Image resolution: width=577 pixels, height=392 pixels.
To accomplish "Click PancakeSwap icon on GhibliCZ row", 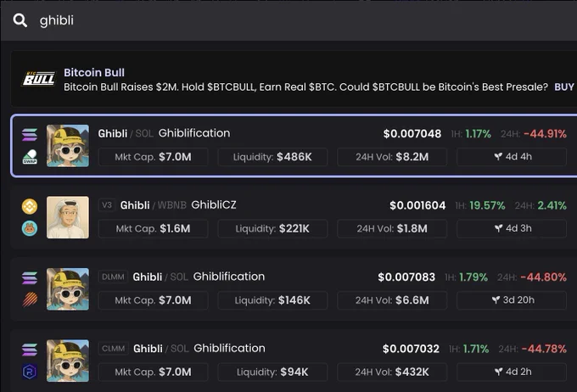I will [30, 228].
